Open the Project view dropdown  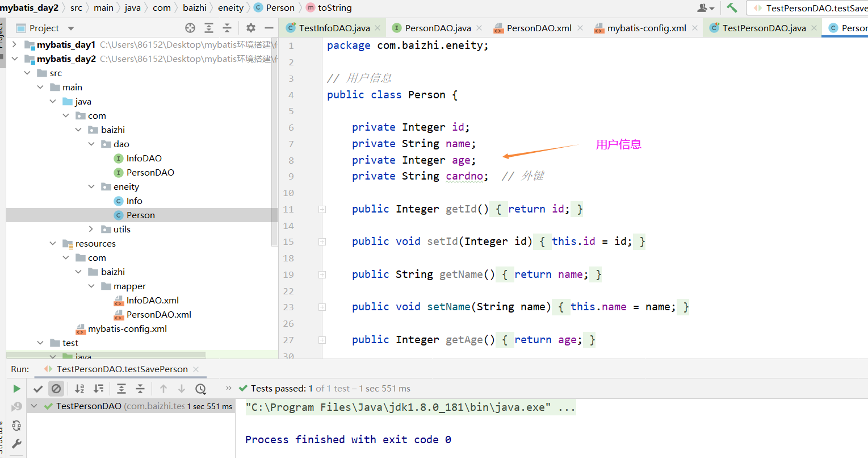[71, 28]
